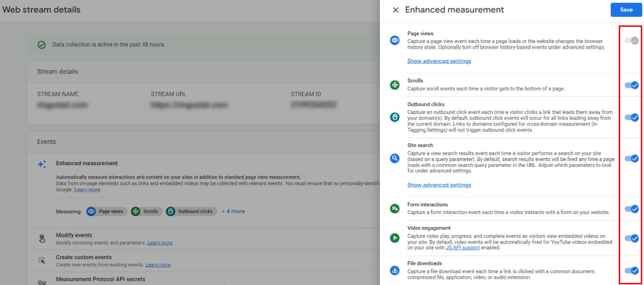Image resolution: width=644 pixels, height=285 pixels.
Task: Click the Enhanced measurement sparkle icon
Action: pos(42,164)
